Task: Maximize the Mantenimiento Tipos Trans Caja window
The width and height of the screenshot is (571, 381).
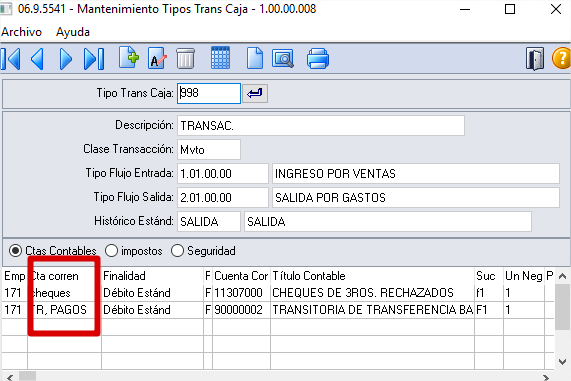Action: coord(510,9)
